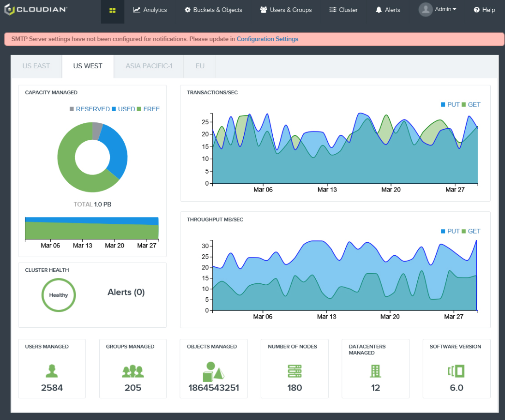Click the THROUGHPUT MB/SEC heading

pos(215,219)
